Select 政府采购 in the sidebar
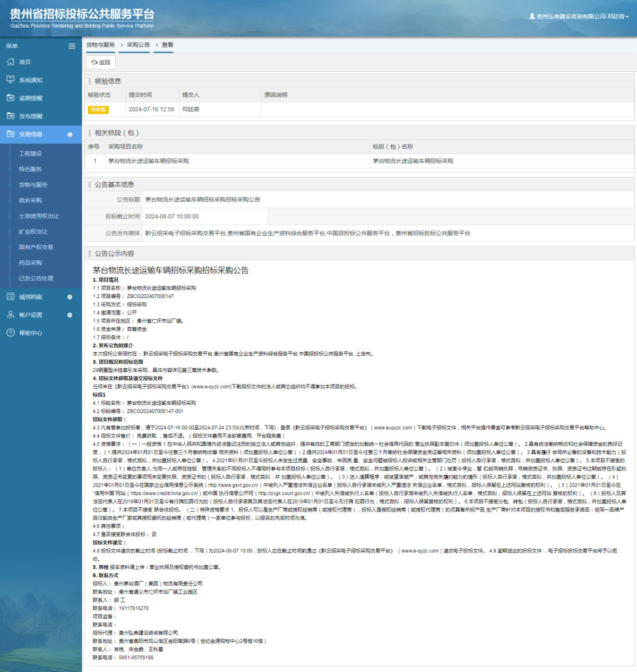Screen dimensions: 637x672 [x=30, y=200]
